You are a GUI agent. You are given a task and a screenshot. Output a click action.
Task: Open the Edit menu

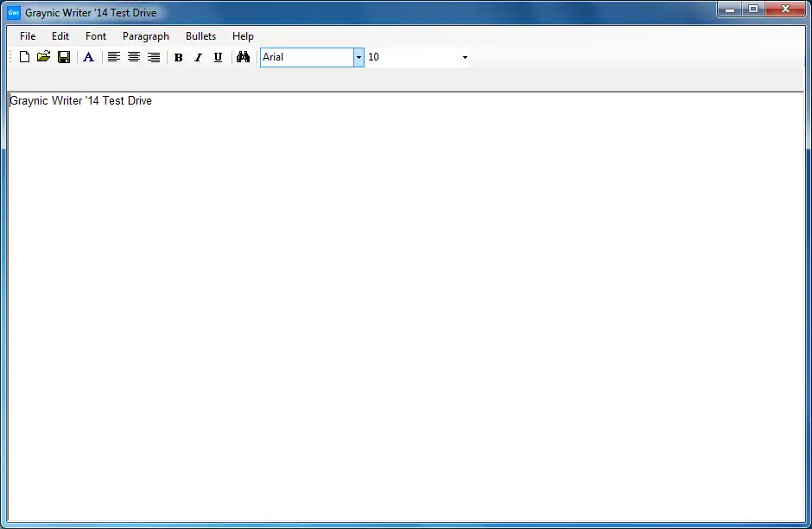click(60, 36)
